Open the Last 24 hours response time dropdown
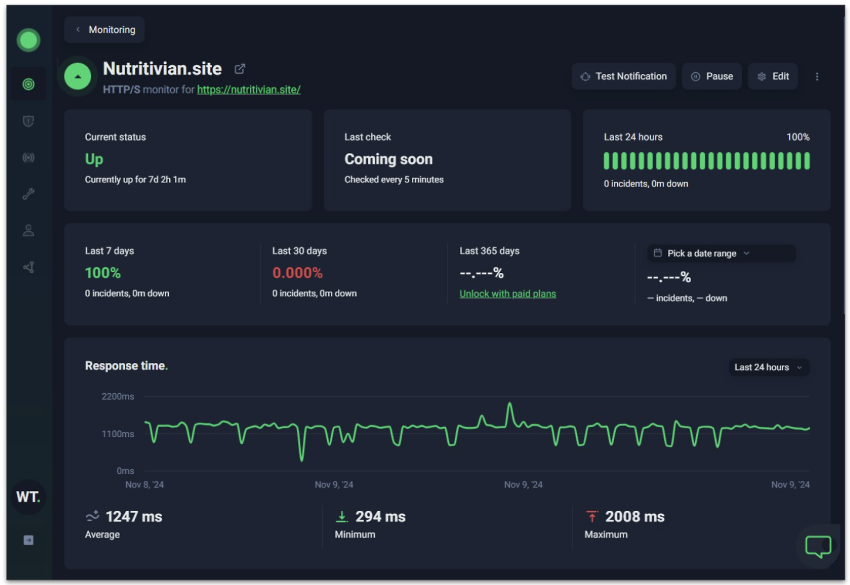 point(769,367)
